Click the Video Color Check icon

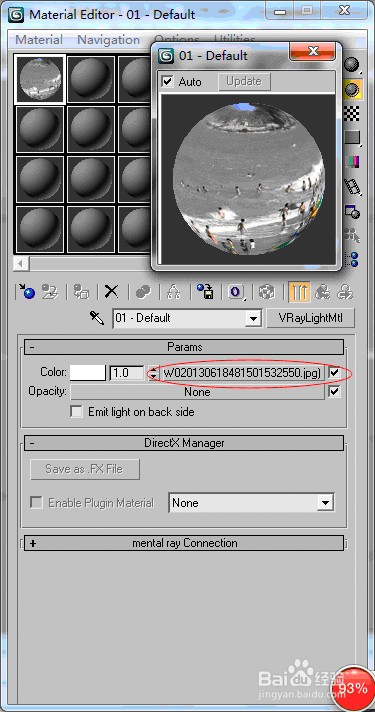352,161
